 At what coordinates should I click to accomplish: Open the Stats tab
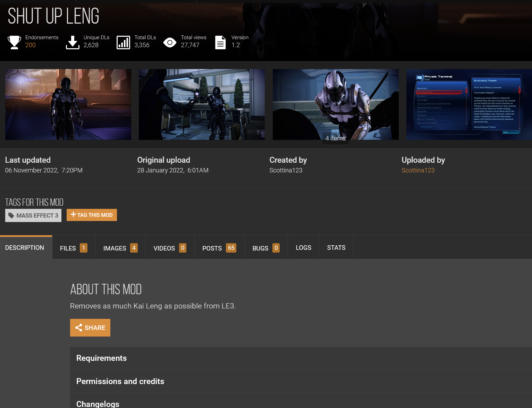click(336, 247)
